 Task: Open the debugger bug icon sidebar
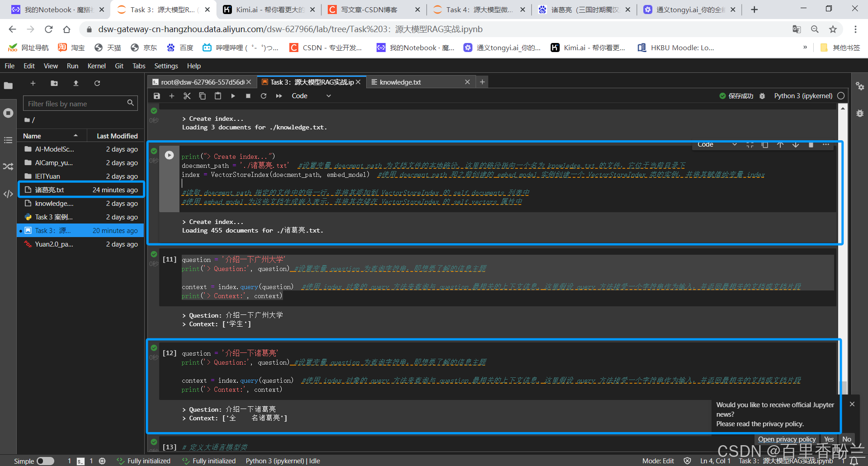860,113
